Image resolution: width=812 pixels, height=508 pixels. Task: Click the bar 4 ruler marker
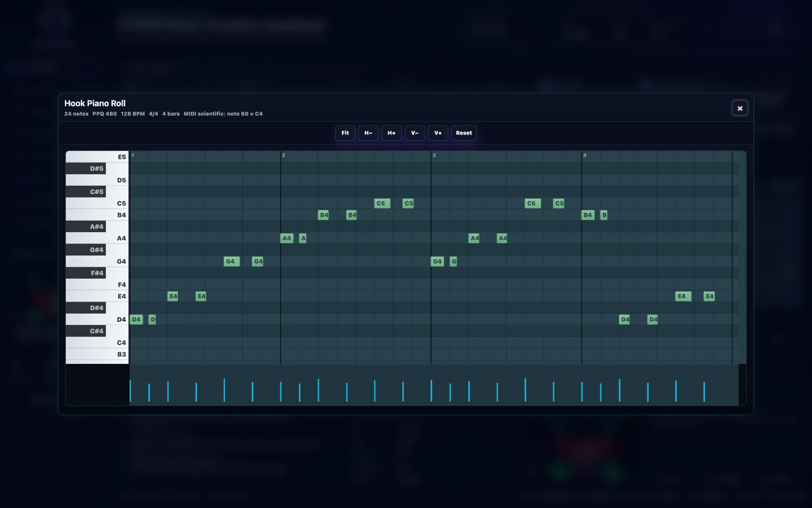[585, 155]
